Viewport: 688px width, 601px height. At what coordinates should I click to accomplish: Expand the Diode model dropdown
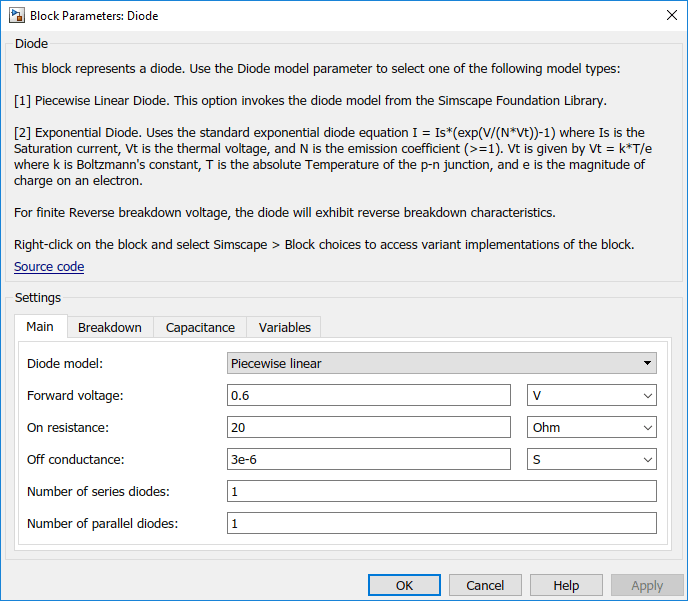(442, 363)
